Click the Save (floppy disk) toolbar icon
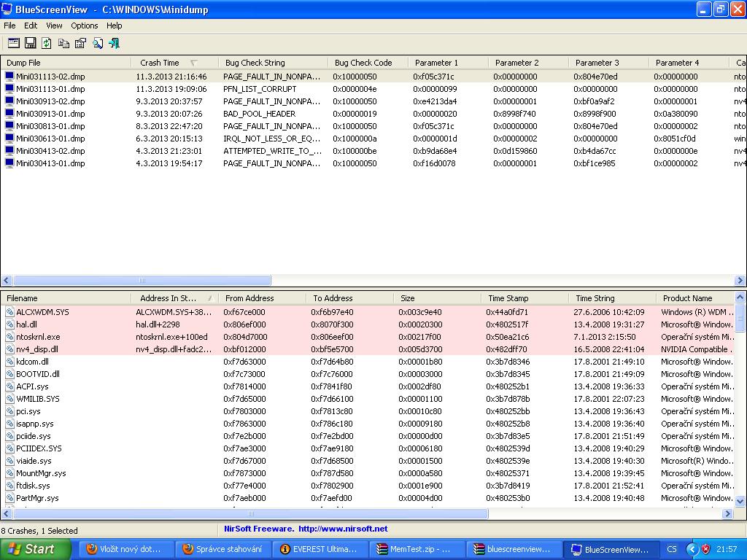Screen dimensions: 747x560 point(31,43)
